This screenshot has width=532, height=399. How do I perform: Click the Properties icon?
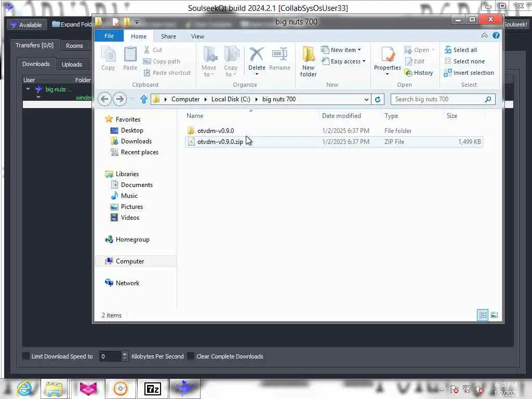(388, 54)
